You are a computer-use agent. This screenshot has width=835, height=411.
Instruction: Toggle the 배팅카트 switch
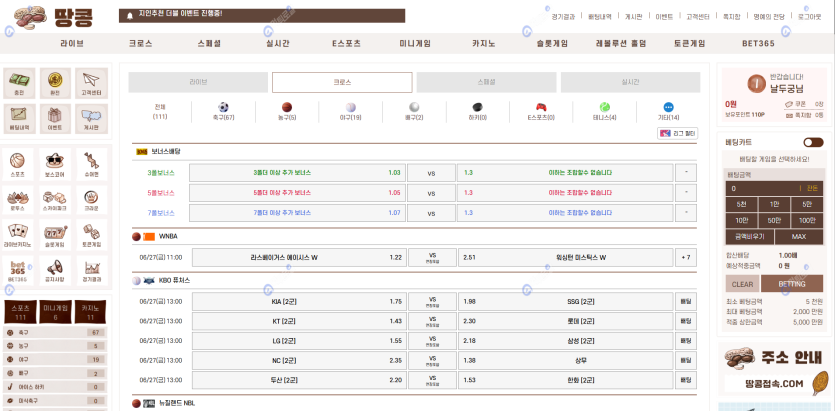813,143
